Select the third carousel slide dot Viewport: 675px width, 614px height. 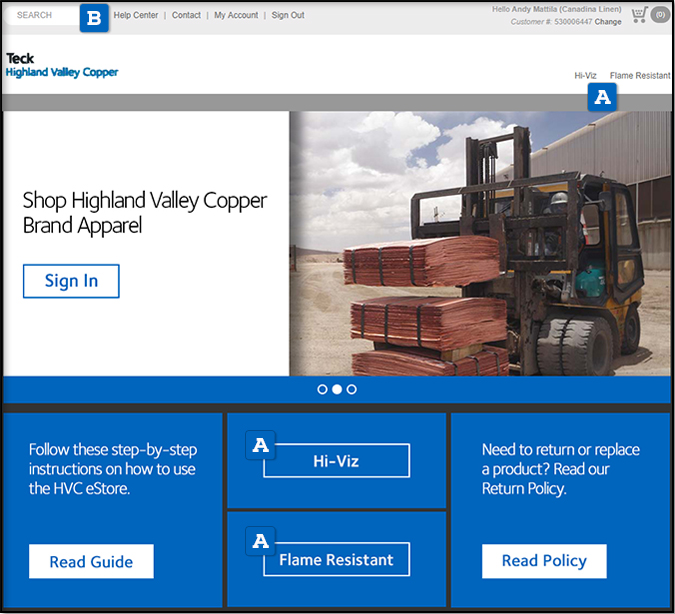click(351, 389)
